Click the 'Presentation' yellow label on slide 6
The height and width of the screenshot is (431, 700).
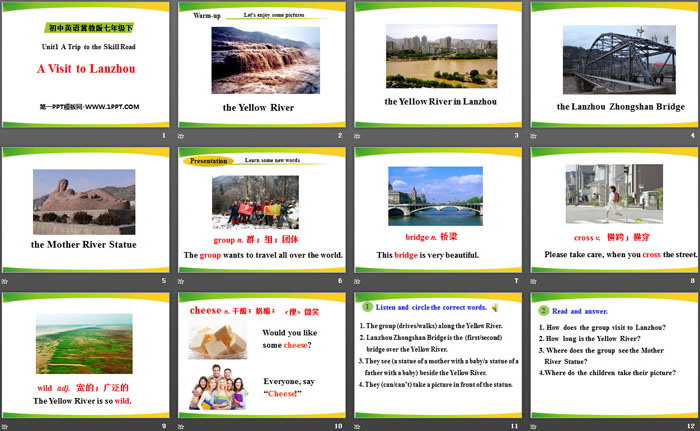pos(208,161)
